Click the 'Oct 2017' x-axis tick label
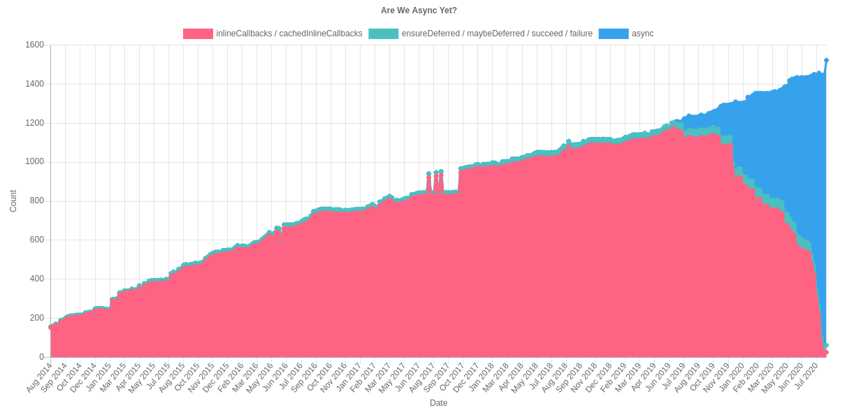Viewport: 868px width, 417px height. [452, 378]
